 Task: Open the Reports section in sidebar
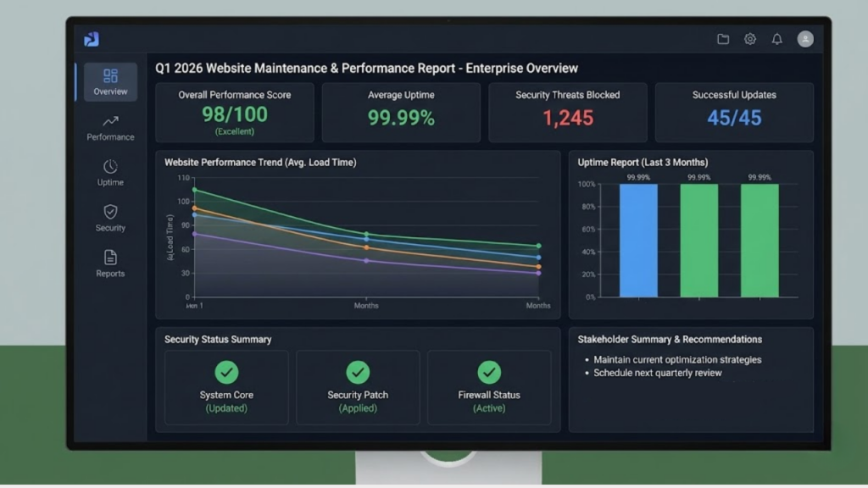(x=110, y=258)
